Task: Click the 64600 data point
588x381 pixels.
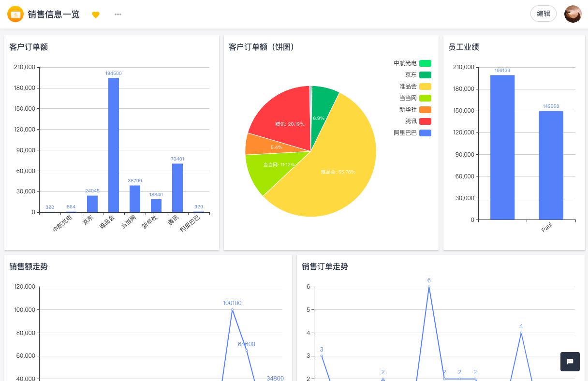Action: pos(247,351)
